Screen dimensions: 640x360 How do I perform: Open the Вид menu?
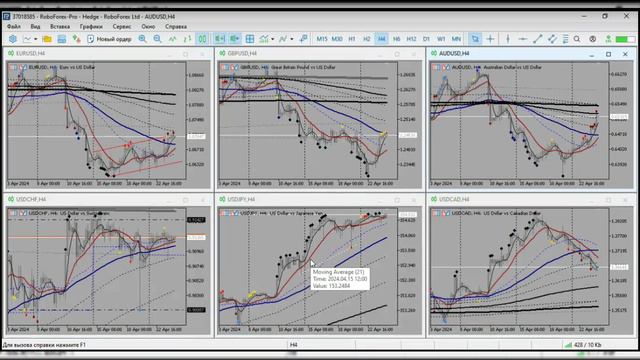pos(36,27)
